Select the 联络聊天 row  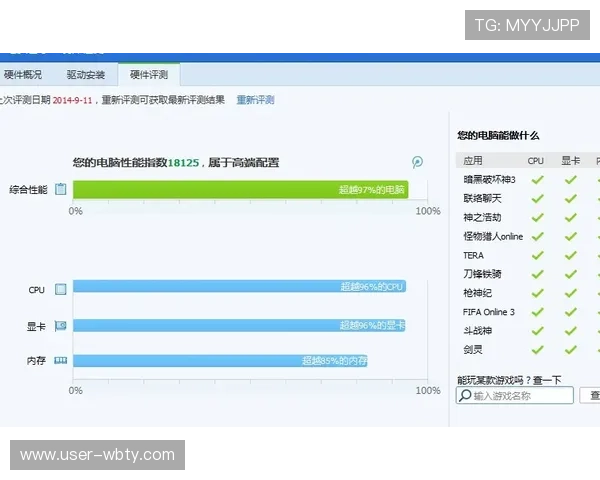pos(528,198)
